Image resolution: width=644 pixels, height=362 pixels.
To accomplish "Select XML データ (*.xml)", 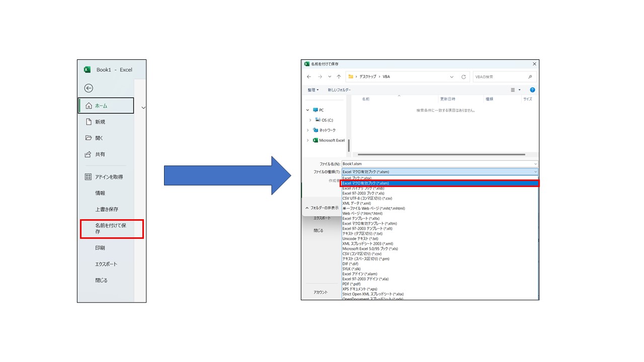I will point(439,203).
